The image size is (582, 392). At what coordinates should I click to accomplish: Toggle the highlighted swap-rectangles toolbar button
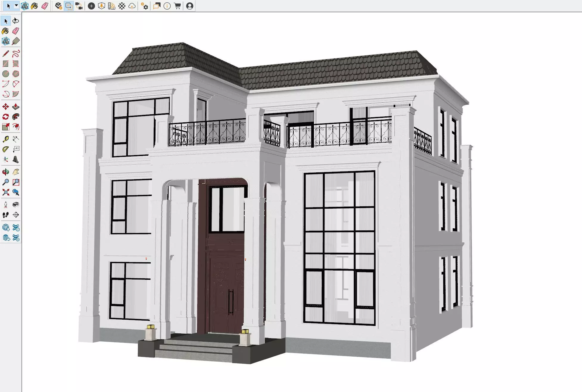[x=69, y=6]
